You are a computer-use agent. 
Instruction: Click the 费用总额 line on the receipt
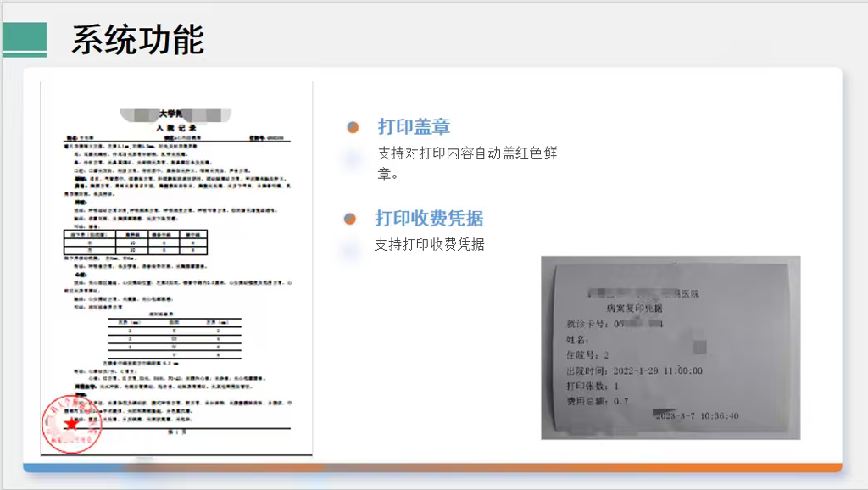coord(598,401)
